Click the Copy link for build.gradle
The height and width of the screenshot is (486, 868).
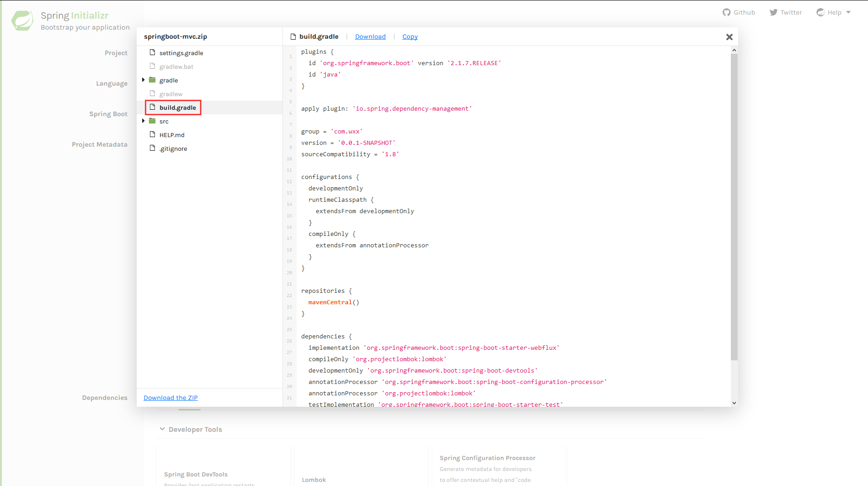(x=410, y=36)
